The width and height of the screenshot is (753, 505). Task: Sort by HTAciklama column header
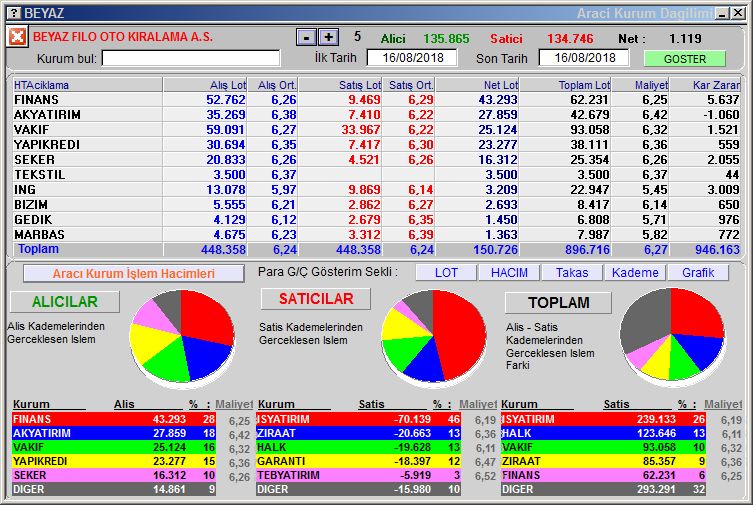click(x=88, y=85)
